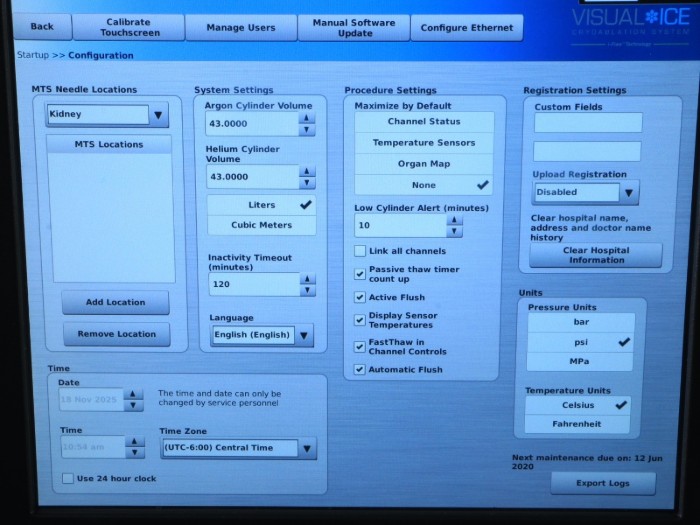Image resolution: width=700 pixels, height=525 pixels.
Task: Expand the Language dropdown
Action: [304, 335]
